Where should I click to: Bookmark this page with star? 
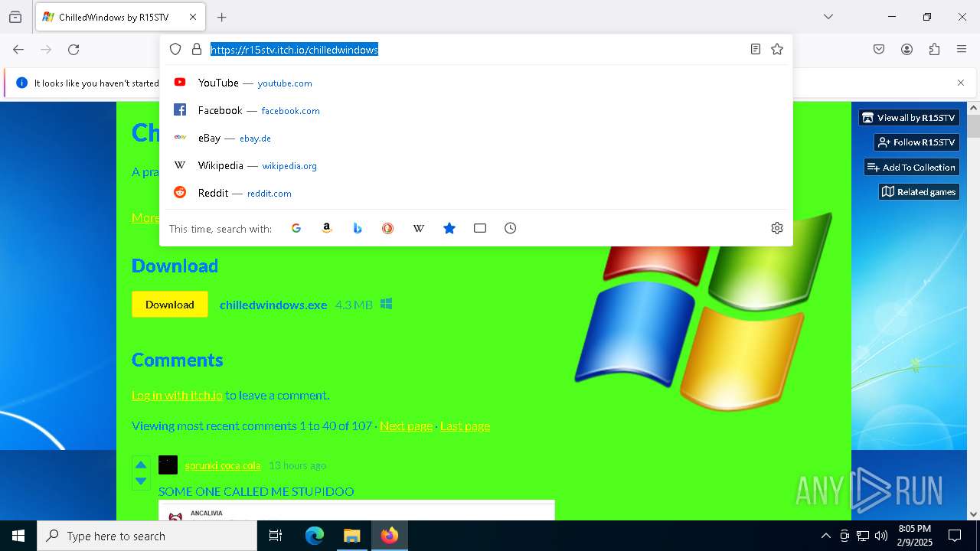coord(777,49)
